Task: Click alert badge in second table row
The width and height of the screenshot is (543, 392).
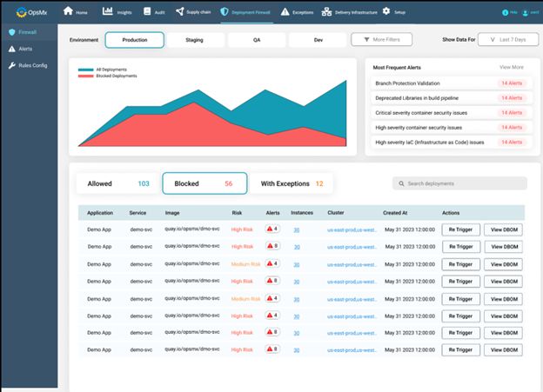Action: [x=272, y=246]
